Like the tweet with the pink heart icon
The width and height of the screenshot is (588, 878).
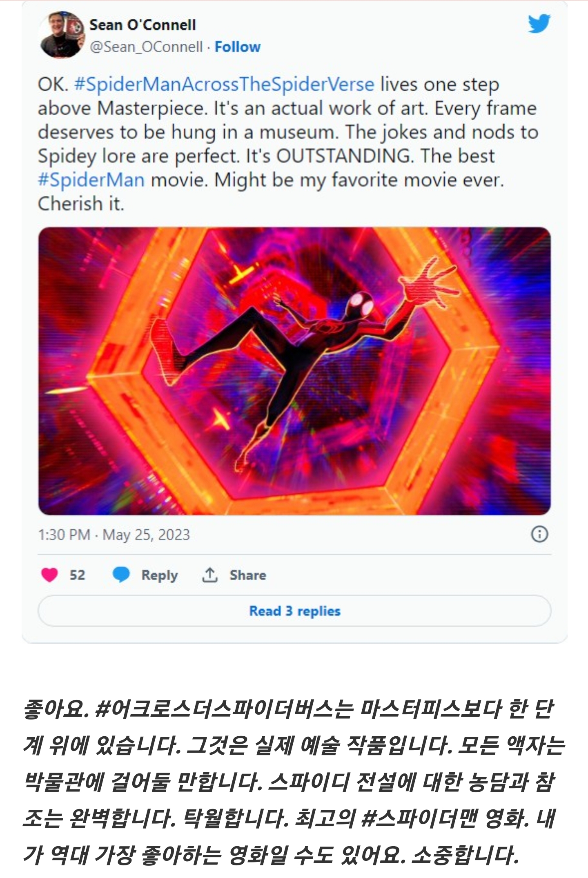[50, 575]
